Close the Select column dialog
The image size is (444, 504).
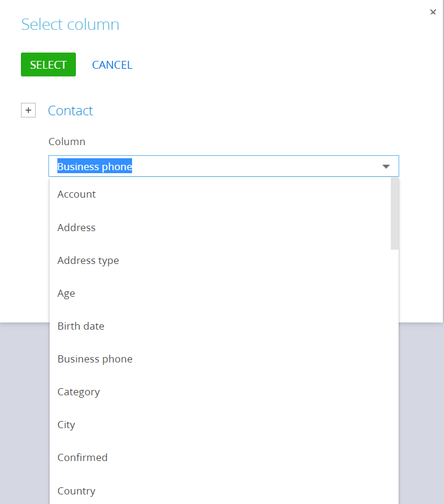(x=433, y=12)
